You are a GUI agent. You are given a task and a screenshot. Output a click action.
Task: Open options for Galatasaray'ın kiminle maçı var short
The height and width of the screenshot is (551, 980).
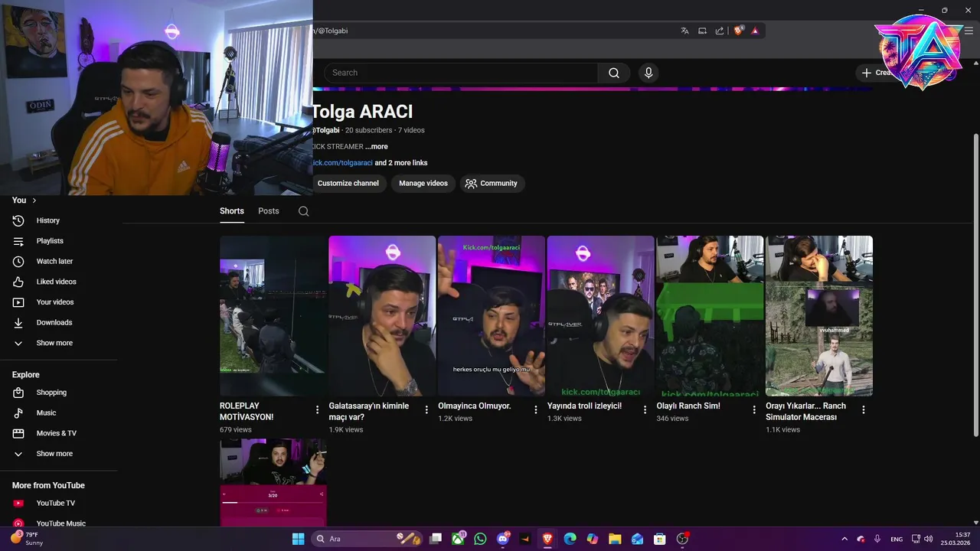[x=426, y=410]
